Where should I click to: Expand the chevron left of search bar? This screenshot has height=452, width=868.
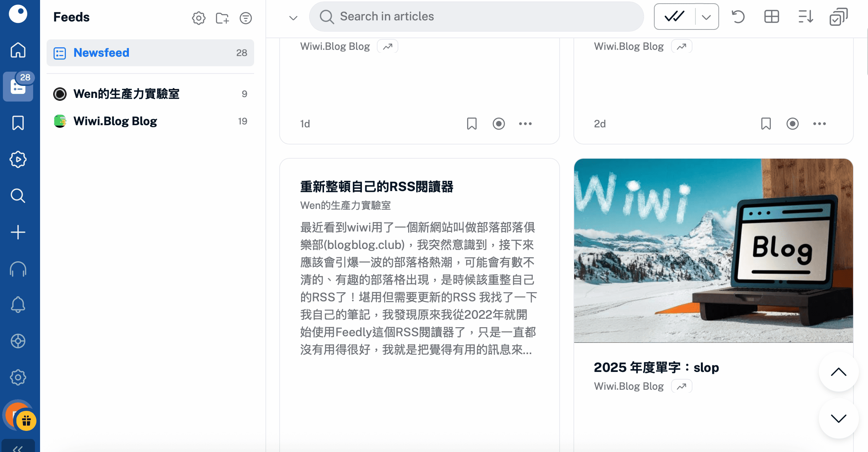coord(293,18)
